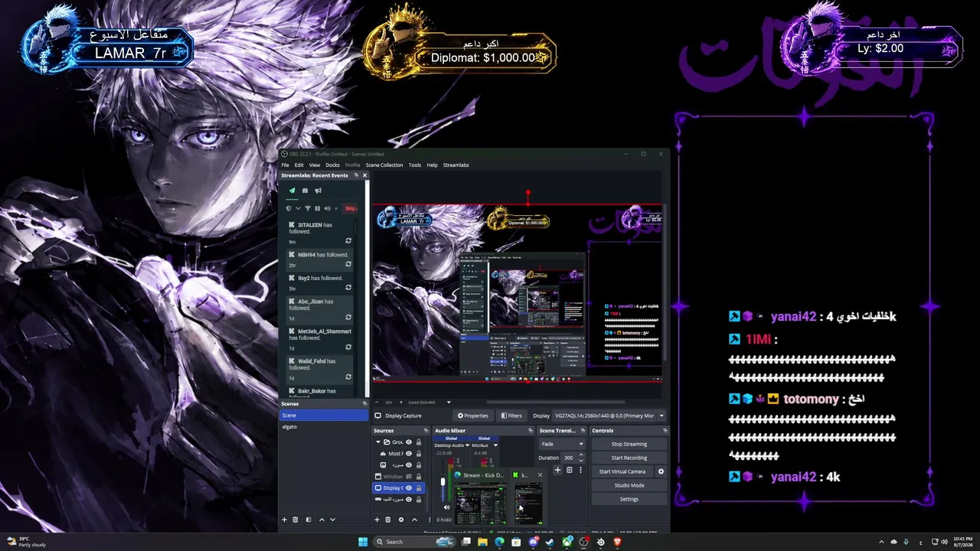Increase transition Duration with the up arrow

tap(580, 456)
